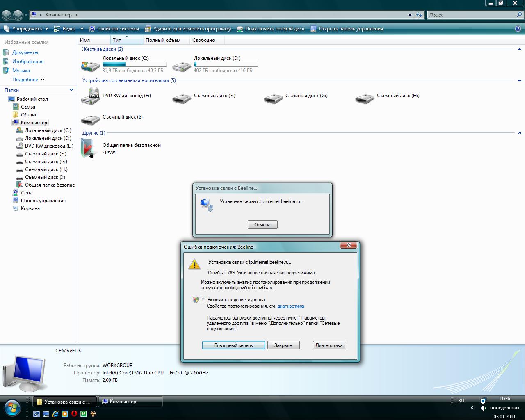Sort by the 'Полный объем' column header

(x=167, y=40)
